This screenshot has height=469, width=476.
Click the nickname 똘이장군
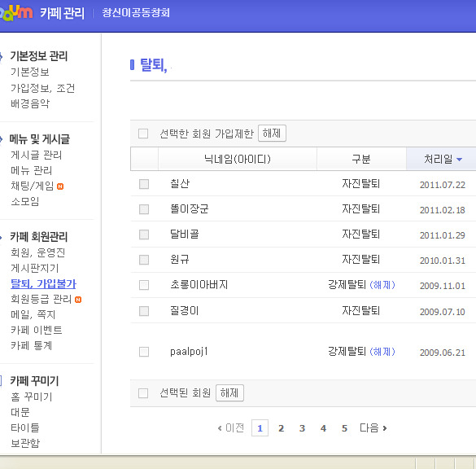click(190, 208)
